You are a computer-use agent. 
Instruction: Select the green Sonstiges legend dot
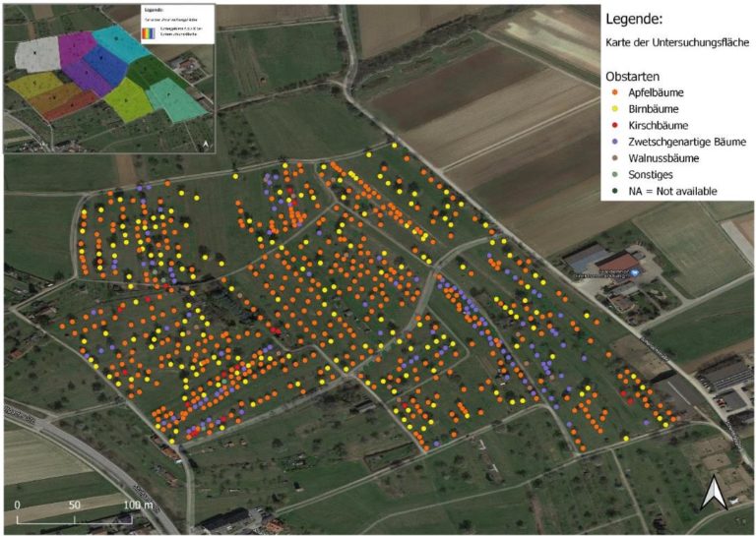pos(614,174)
